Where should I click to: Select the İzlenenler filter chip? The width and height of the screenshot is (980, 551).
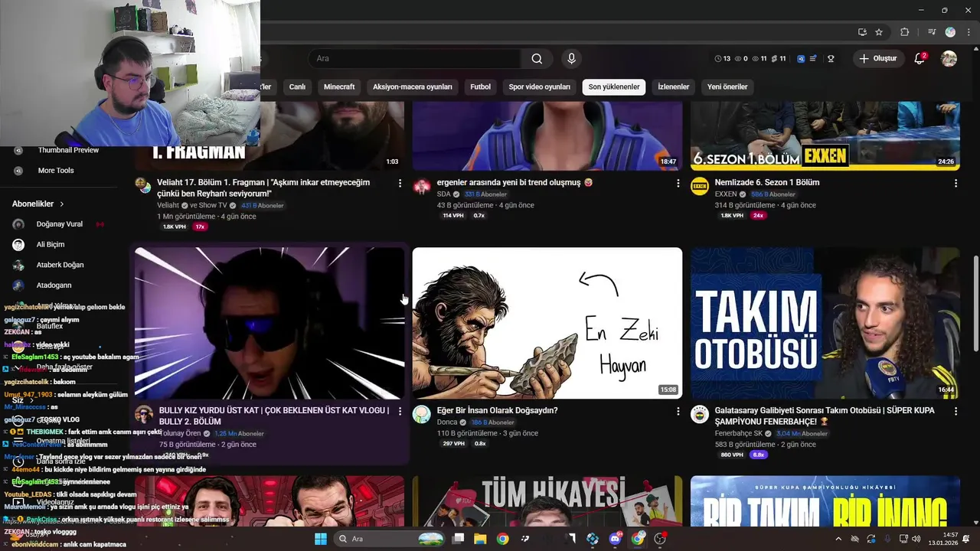point(674,86)
